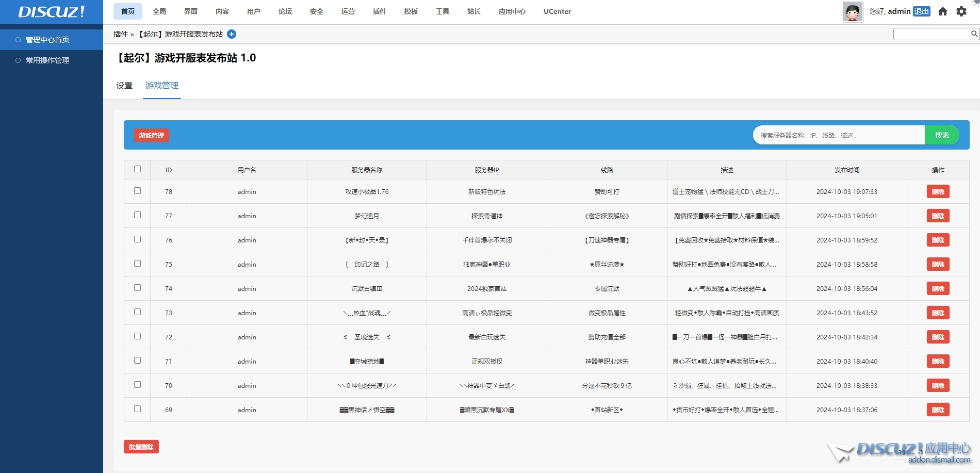Screen dimensions: 980x473
Task: Click line cell 赞助充值全部
Action: 607,337
